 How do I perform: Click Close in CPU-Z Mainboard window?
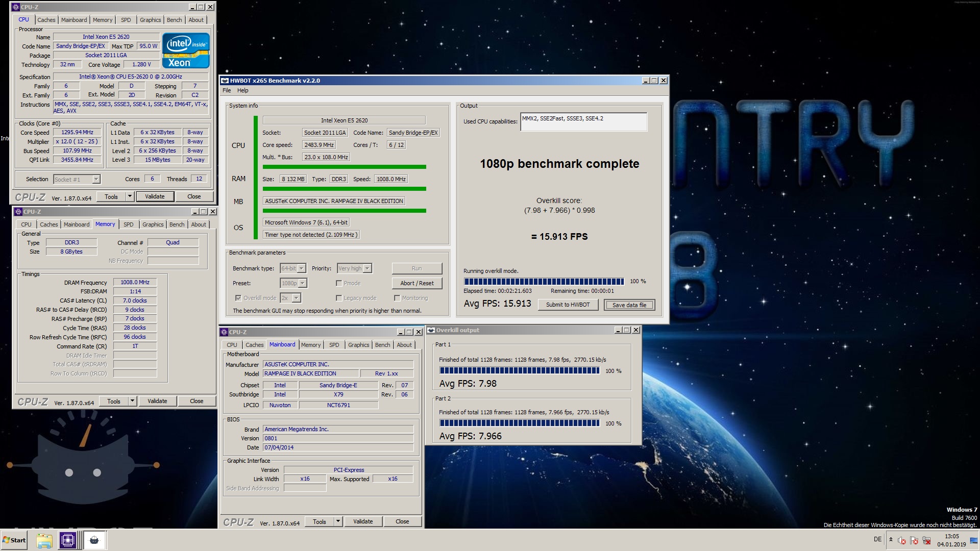point(402,521)
